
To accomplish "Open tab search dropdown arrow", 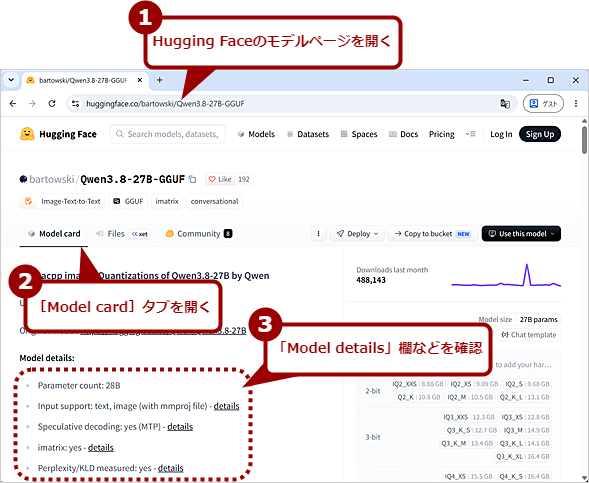I will tap(11, 80).
